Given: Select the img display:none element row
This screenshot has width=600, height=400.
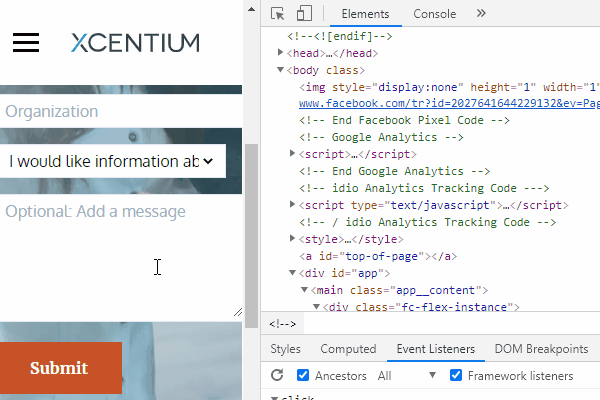Looking at the screenshot, I should coord(449,87).
